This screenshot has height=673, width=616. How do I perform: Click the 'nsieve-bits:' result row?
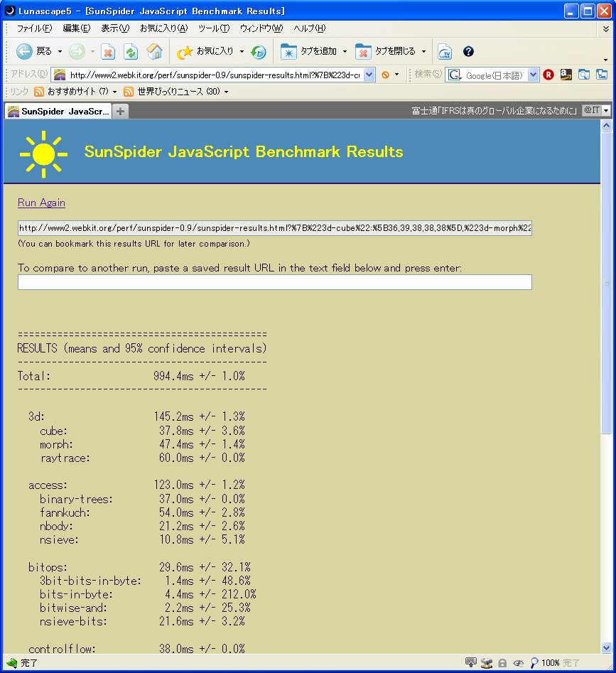[142, 621]
